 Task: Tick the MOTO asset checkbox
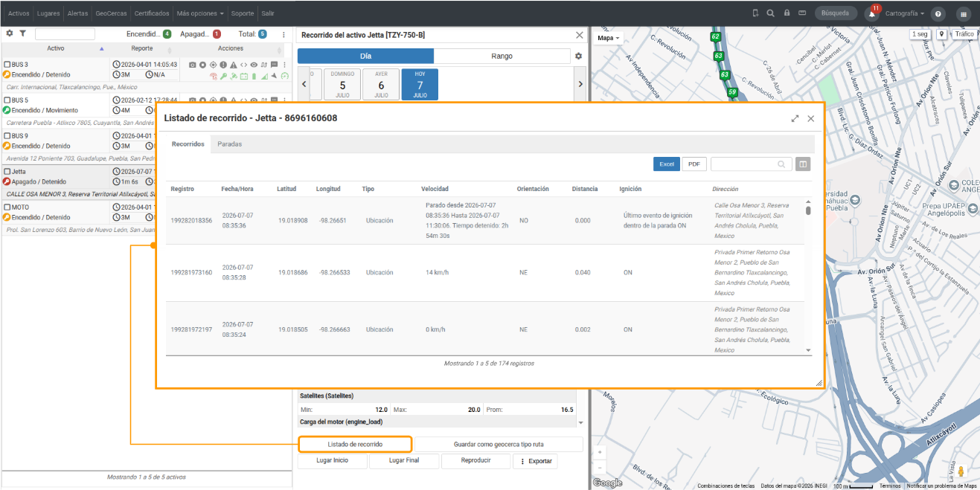click(x=7, y=207)
